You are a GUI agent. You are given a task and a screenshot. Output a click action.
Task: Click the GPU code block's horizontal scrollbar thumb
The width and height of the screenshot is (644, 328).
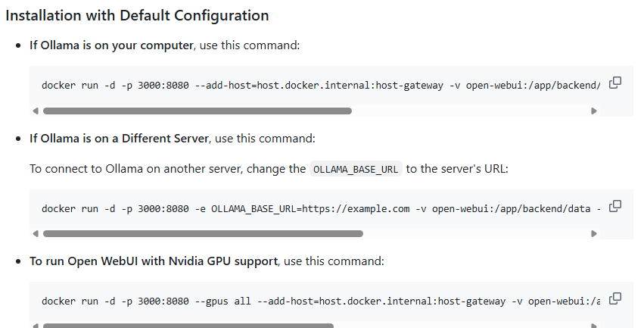pos(188,326)
